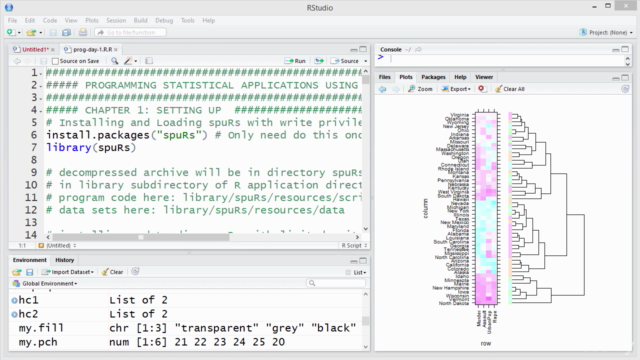Remove the current plot with red X
This screenshot has width=640, height=360.
point(482,89)
